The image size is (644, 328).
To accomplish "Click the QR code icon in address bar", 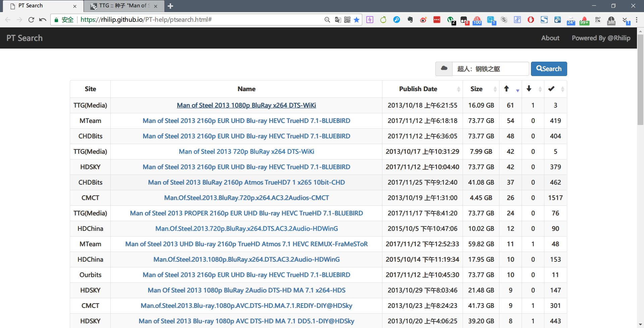I will point(347,20).
